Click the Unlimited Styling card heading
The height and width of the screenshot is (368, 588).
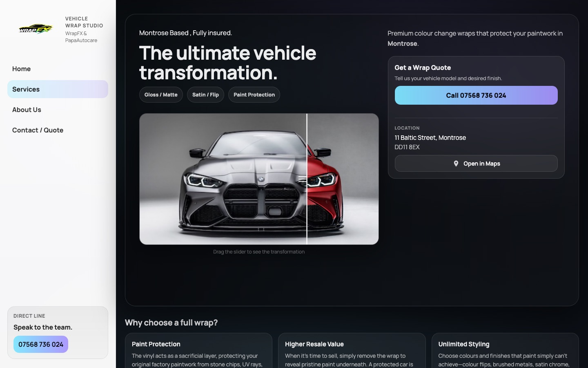[x=464, y=344]
